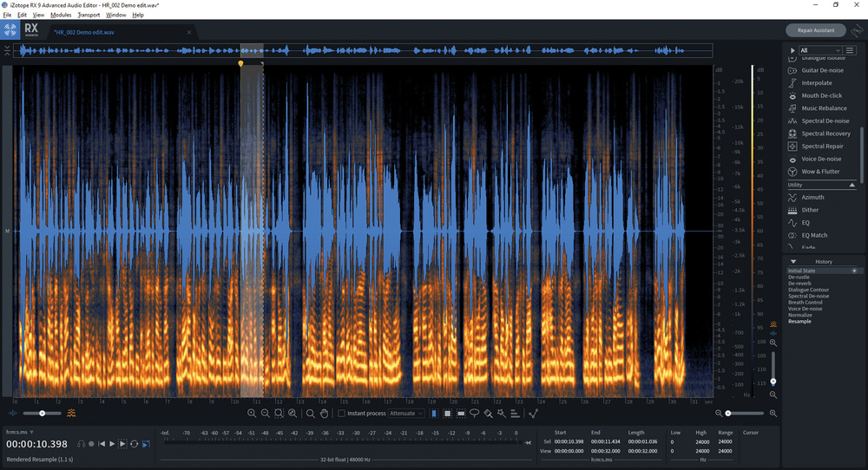Select the harmonics selection tool
868x470 pixels.
pyautogui.click(x=515, y=414)
